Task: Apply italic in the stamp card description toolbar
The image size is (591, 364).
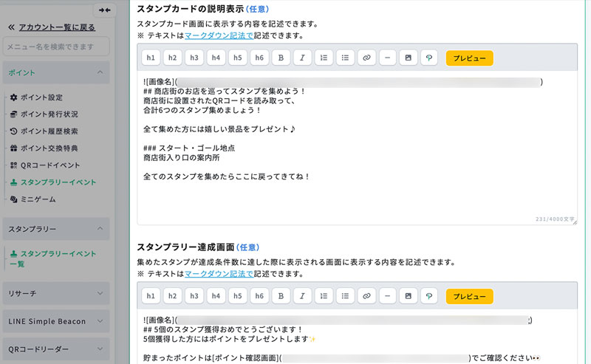Action: click(302, 58)
